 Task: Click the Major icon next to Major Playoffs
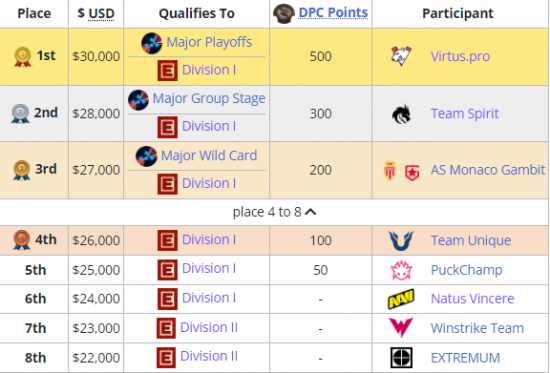152,43
